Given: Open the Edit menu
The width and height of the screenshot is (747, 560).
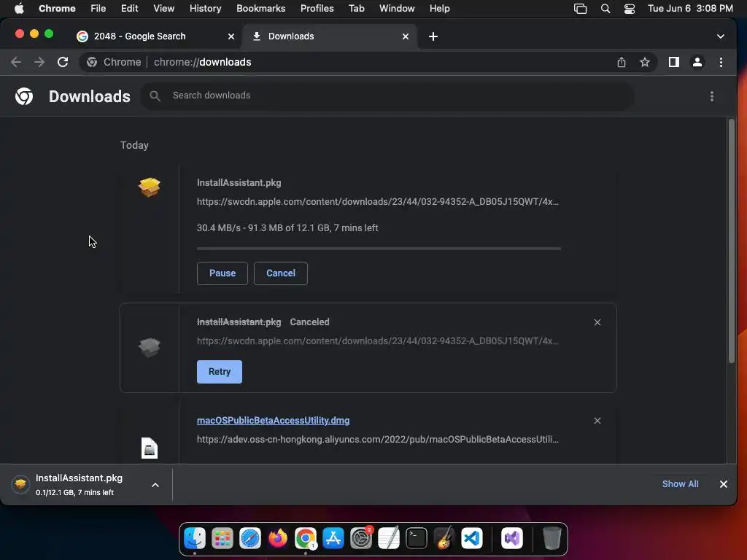Looking at the screenshot, I should 129,9.
